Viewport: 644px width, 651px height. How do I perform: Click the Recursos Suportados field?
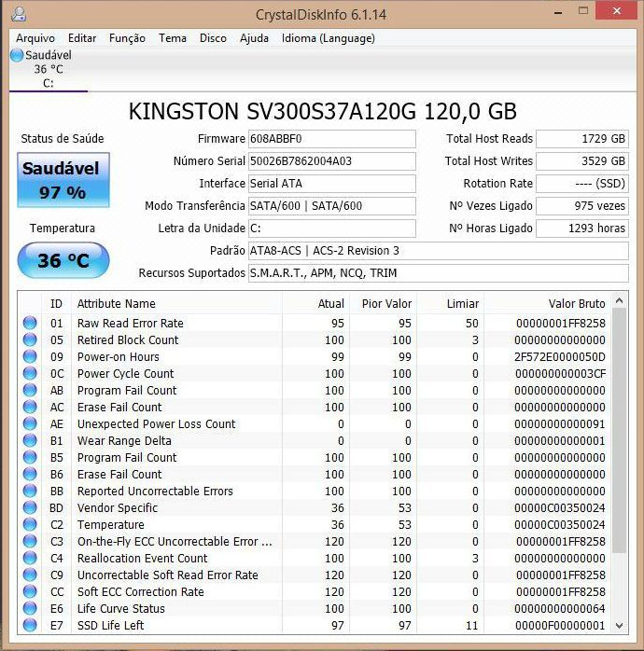tap(439, 273)
